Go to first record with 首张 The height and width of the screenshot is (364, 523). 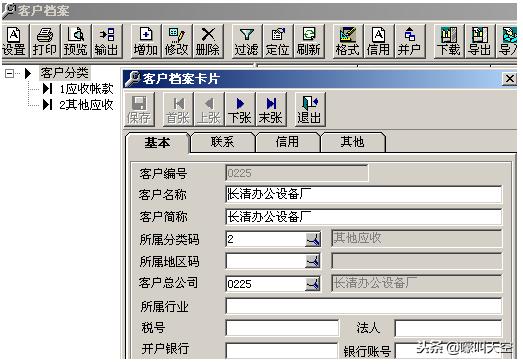point(178,109)
